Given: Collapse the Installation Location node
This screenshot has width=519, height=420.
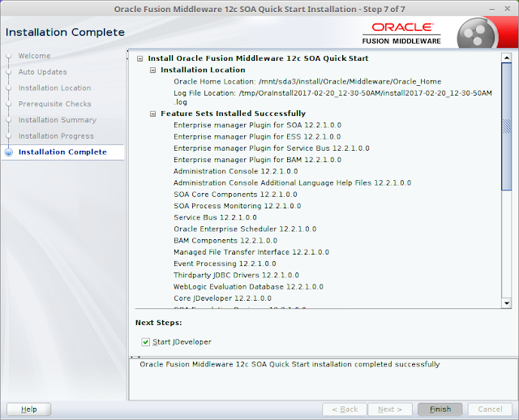Looking at the screenshot, I should pyautogui.click(x=152, y=71).
